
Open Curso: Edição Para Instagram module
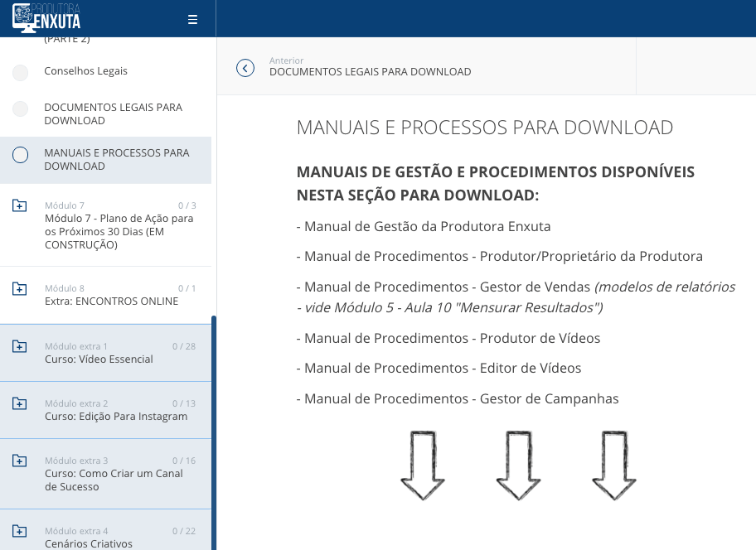116,417
